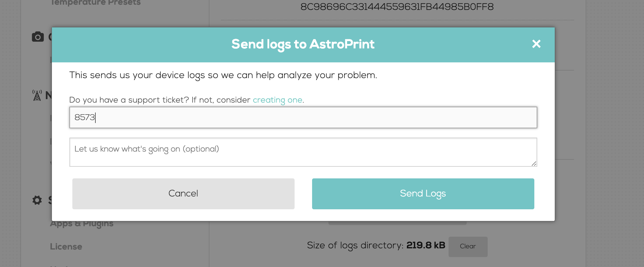Screen dimensions: 644x267
Task: Submit with the Send Logs button
Action: click(x=423, y=194)
